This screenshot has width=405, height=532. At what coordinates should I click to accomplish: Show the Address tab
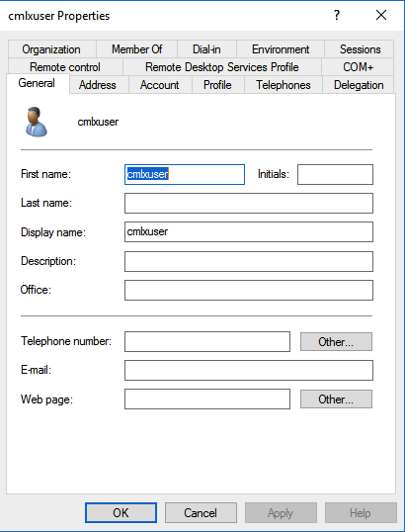(98, 85)
